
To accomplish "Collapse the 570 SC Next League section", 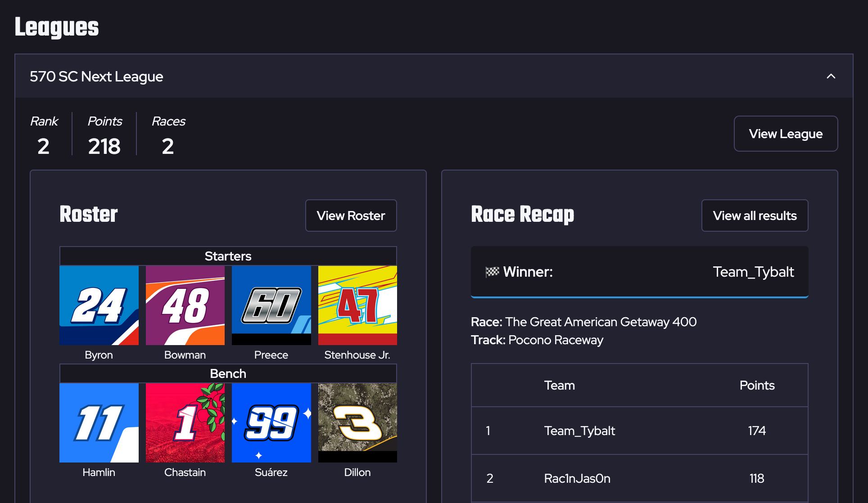I will pyautogui.click(x=831, y=76).
